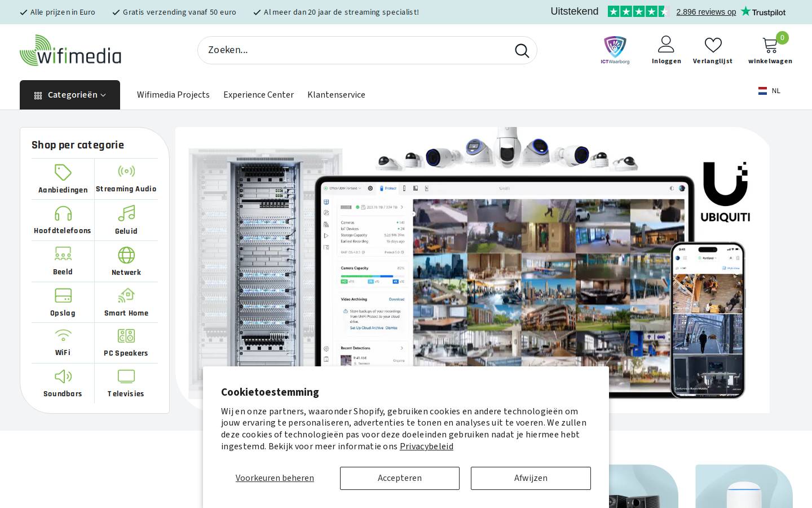
Task: Open the Privacybeleid link
Action: [426, 446]
